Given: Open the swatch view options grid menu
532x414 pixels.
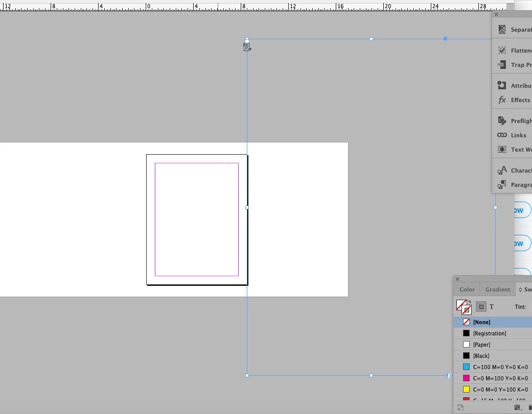Looking at the screenshot, I should [x=518, y=407].
